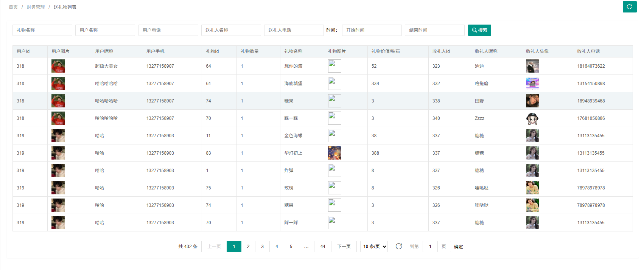Screen dimensions: 644x270
Task: Open recipient avatar for Zzzz
Action: pos(532,118)
